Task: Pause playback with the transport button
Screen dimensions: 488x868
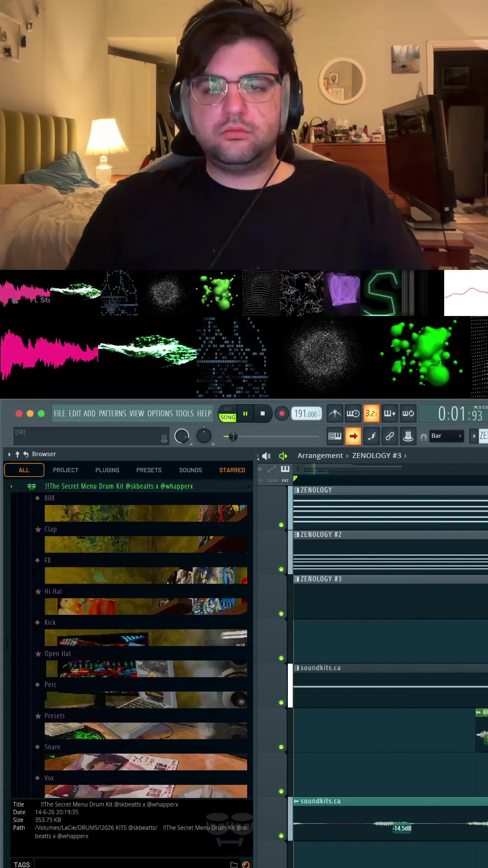Action: [245, 413]
